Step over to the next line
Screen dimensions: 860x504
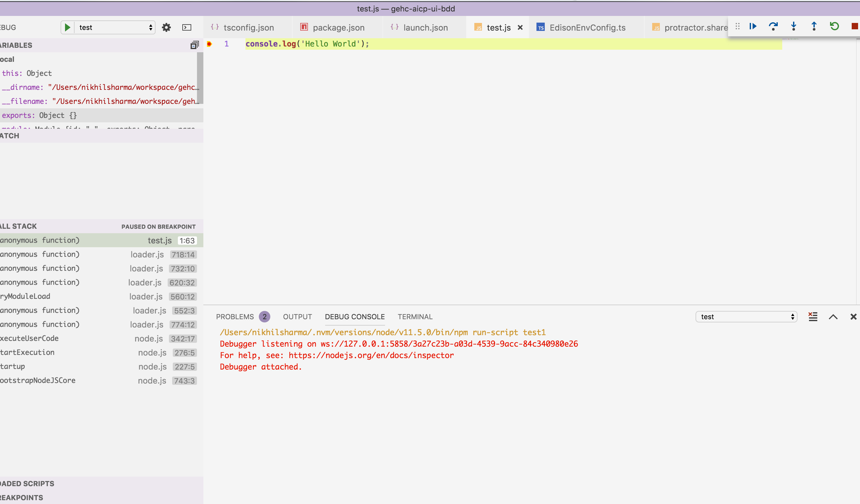[774, 26]
